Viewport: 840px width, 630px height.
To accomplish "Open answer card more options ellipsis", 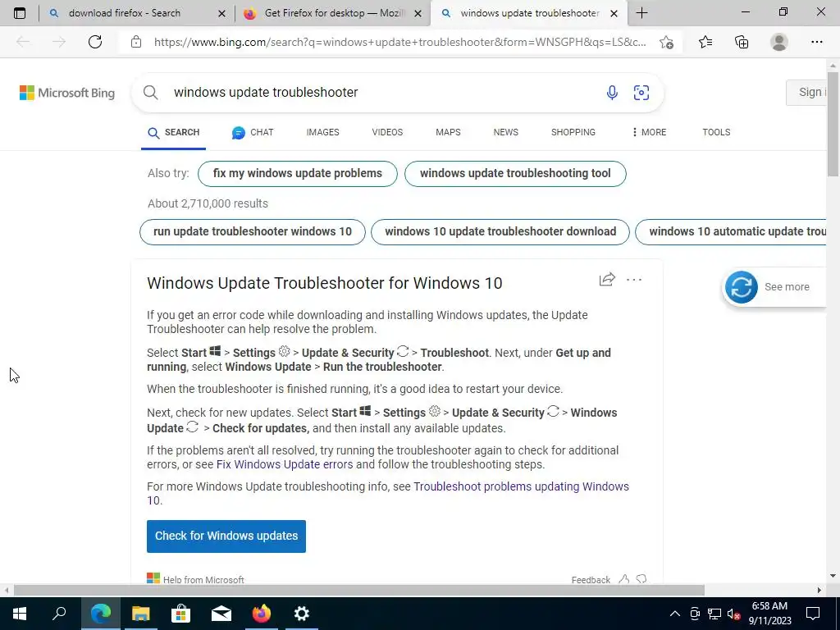I will [634, 279].
